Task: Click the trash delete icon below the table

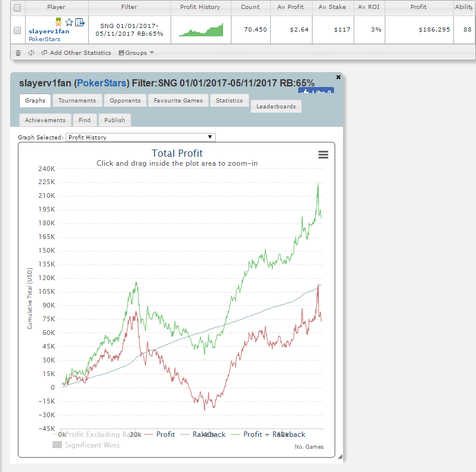Action: click(x=18, y=53)
